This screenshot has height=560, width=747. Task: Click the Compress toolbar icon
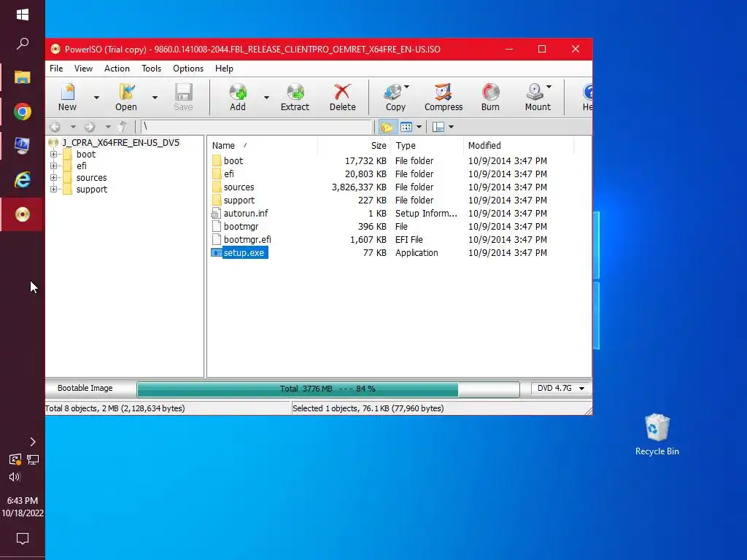coord(444,97)
